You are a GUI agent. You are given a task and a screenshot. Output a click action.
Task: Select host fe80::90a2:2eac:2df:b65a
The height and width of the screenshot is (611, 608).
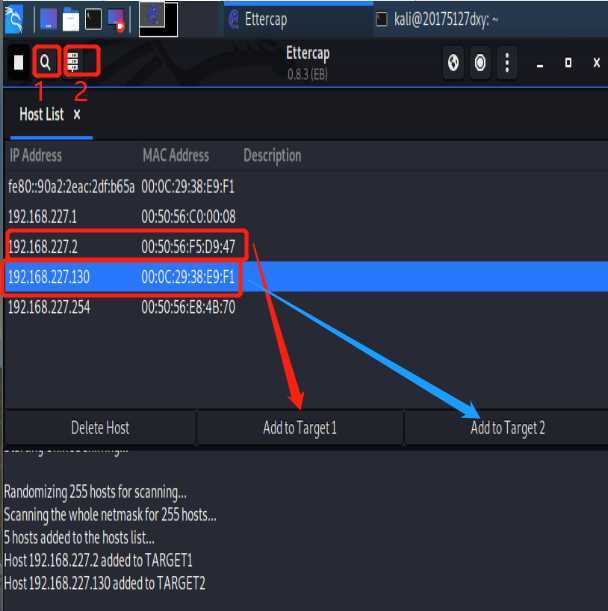[306, 187]
